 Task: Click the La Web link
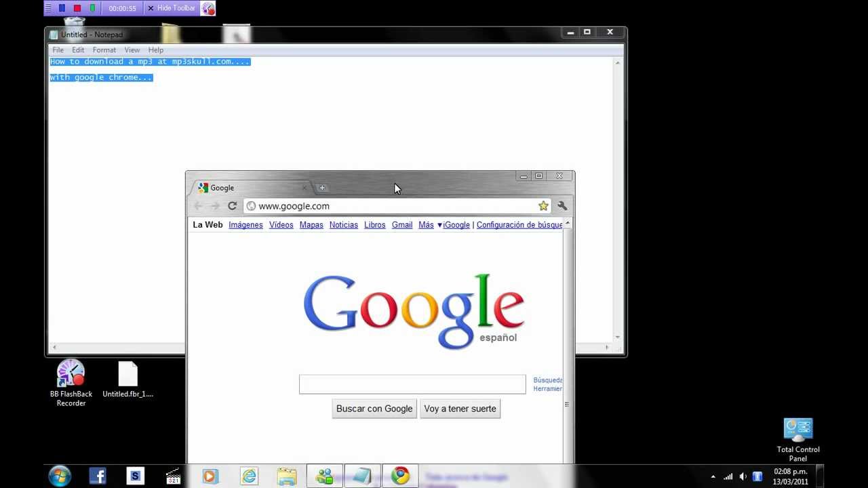tap(208, 225)
